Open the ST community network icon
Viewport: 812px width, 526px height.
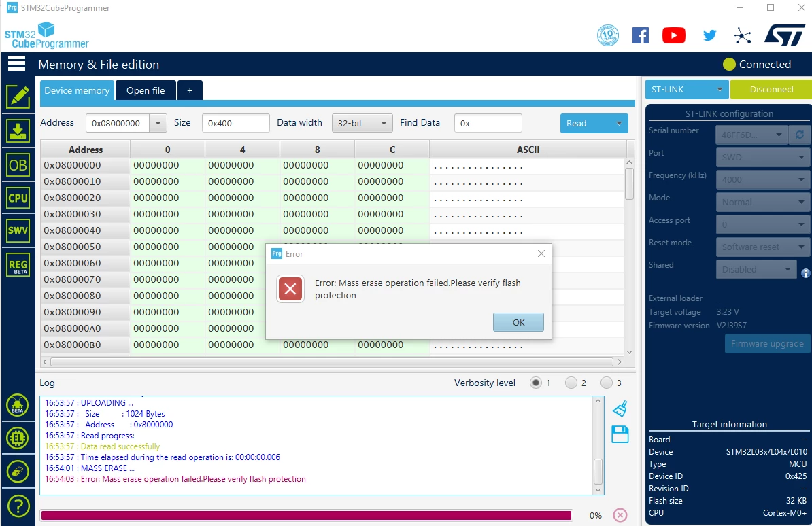743,36
